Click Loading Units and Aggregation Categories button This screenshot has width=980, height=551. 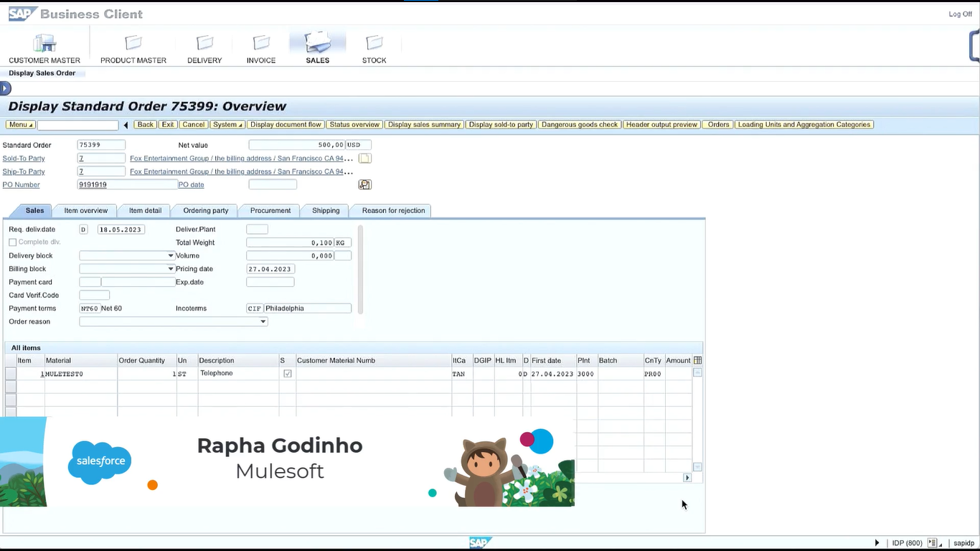pos(804,125)
